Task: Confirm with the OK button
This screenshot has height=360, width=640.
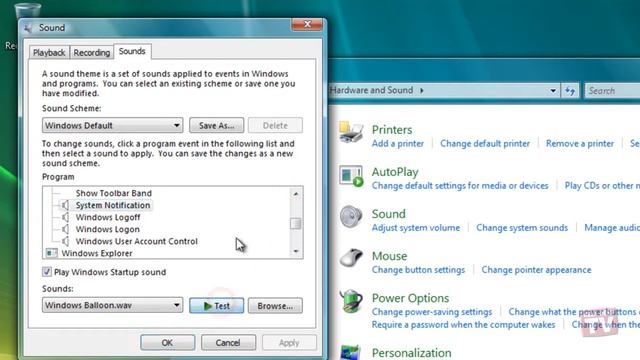Action: (167, 342)
